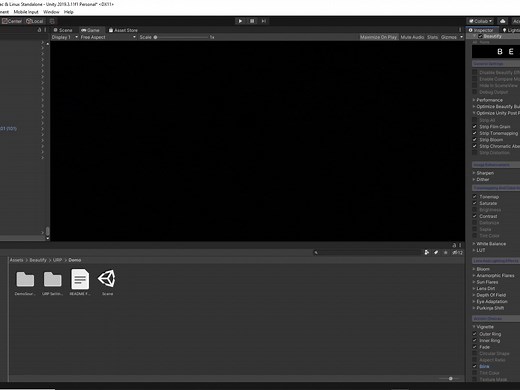The height and width of the screenshot is (390, 520).
Task: Open the Collab dropdown
Action: tap(480, 21)
